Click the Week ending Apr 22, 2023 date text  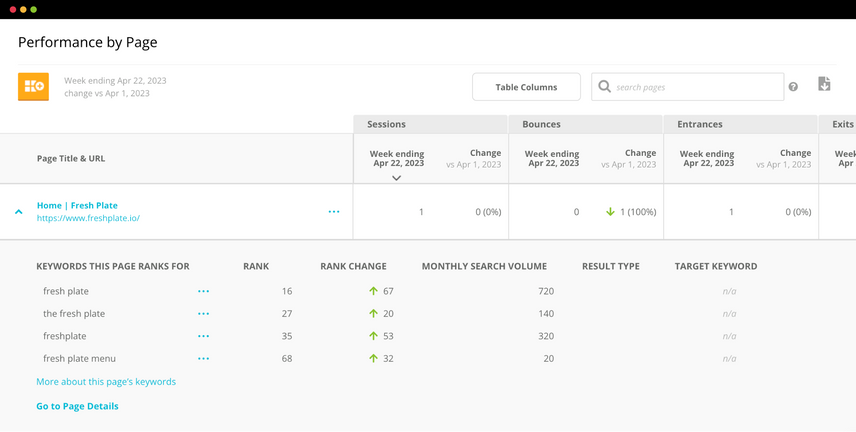tap(115, 81)
